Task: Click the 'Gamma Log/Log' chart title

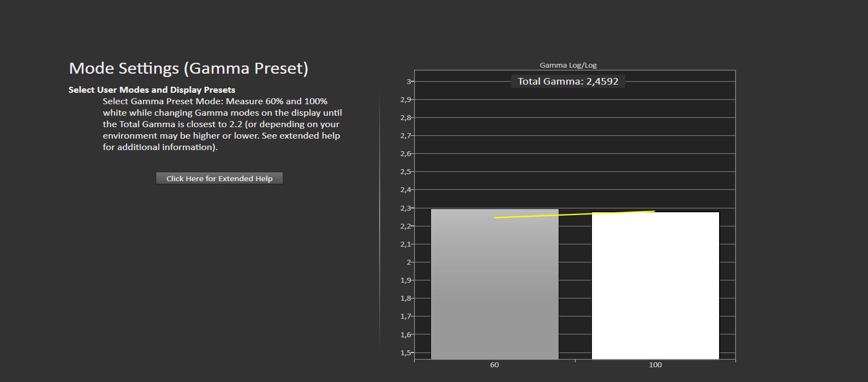Action: pyautogui.click(x=568, y=65)
